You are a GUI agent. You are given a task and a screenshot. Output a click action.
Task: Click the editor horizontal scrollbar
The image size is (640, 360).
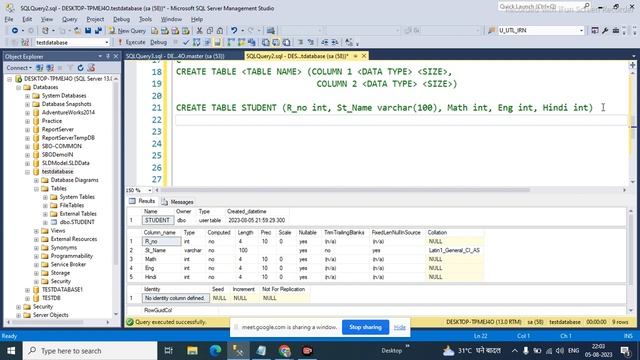(345, 190)
